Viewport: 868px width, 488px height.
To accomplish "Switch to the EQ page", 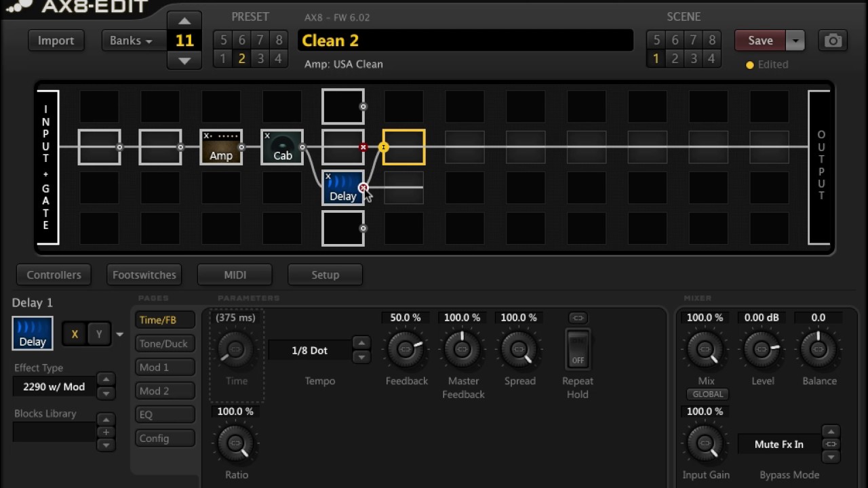I will [165, 415].
